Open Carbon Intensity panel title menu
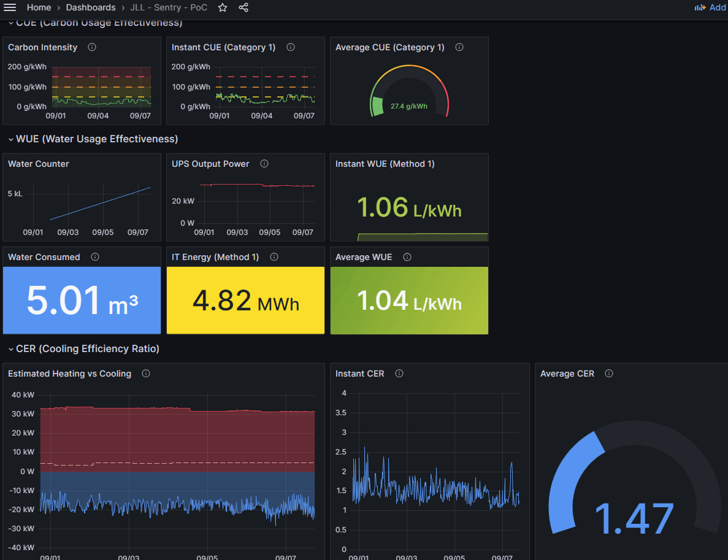Screen dimensions: 728x560 (43, 47)
